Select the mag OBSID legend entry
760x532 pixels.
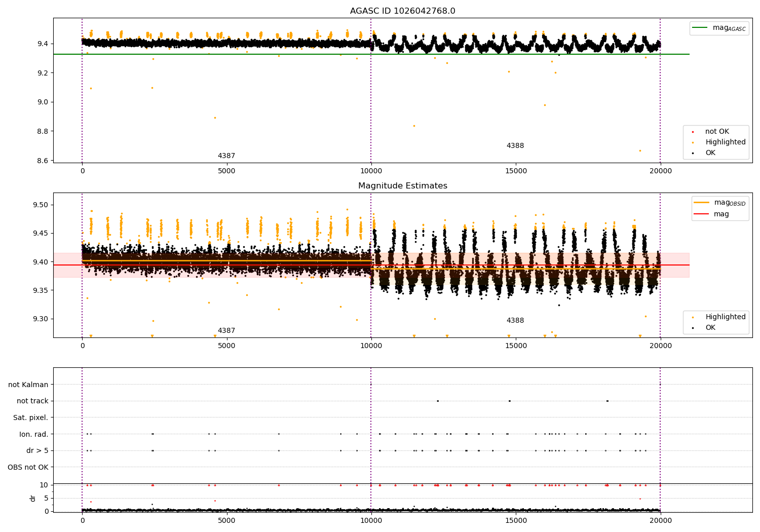(719, 203)
